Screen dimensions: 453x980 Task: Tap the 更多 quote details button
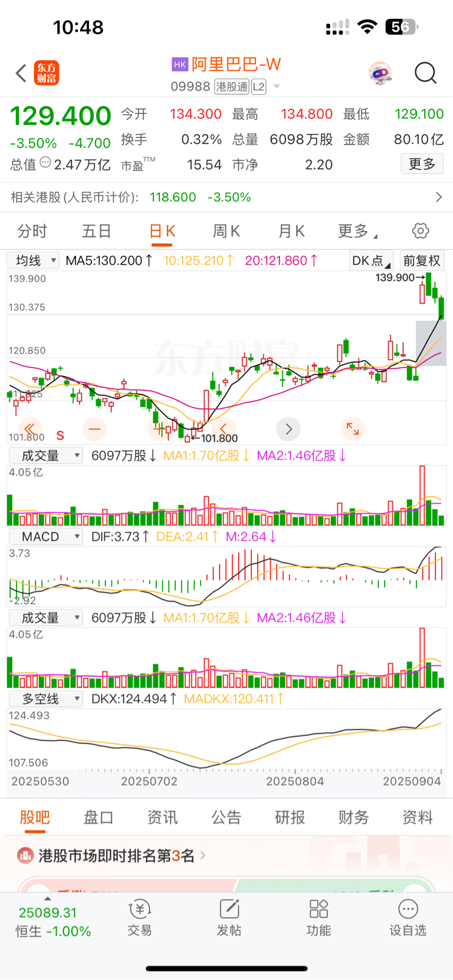[422, 164]
